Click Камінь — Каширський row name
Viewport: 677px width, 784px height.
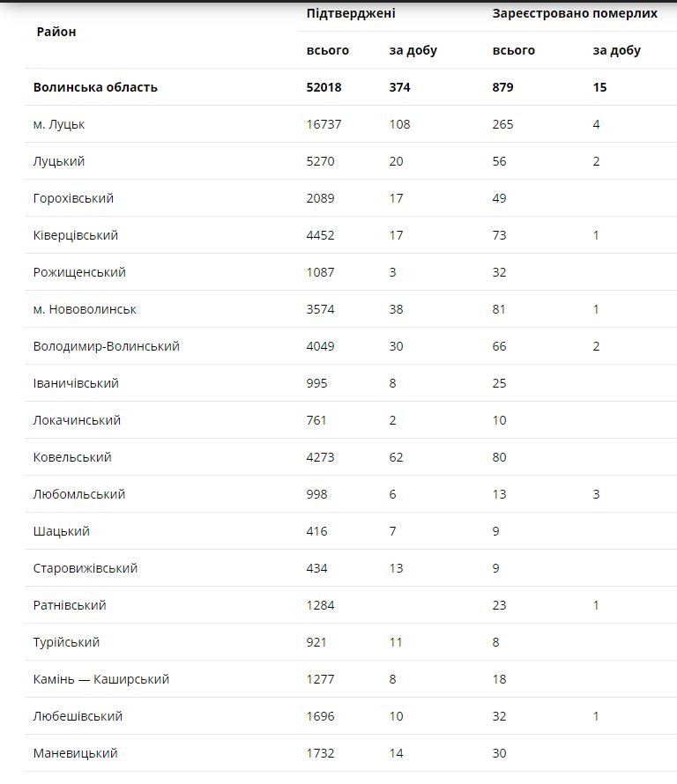tap(101, 679)
